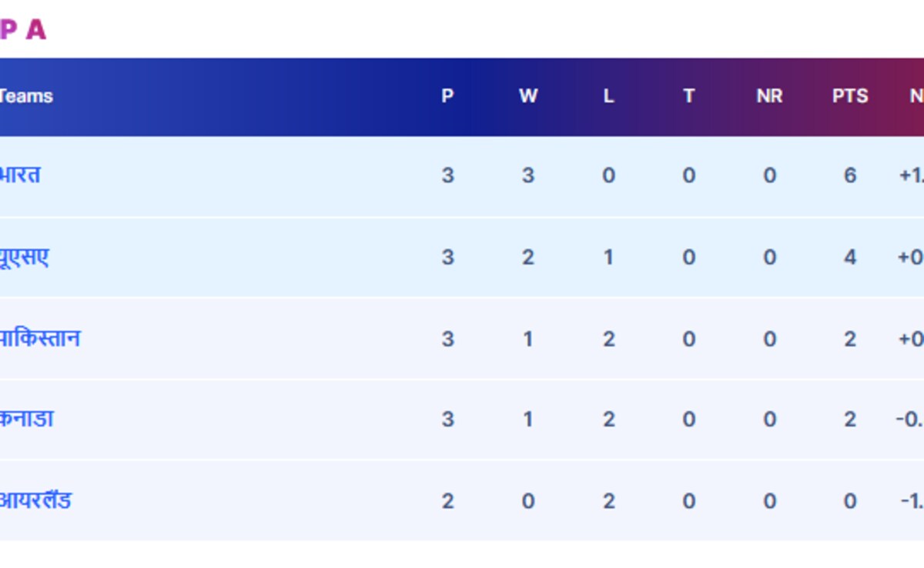The width and height of the screenshot is (924, 568).
Task: Select आयरलैंड's matches played value
Action: 447,501
